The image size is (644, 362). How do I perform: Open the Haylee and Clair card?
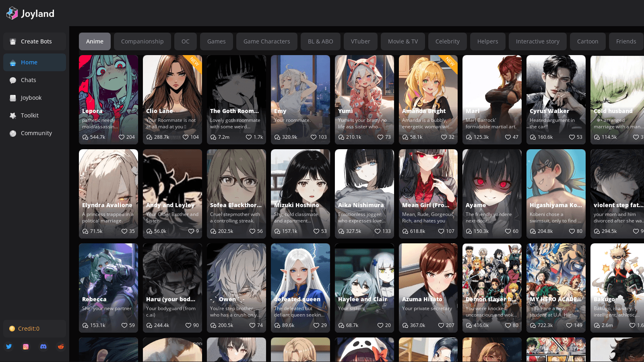pyautogui.click(x=364, y=288)
